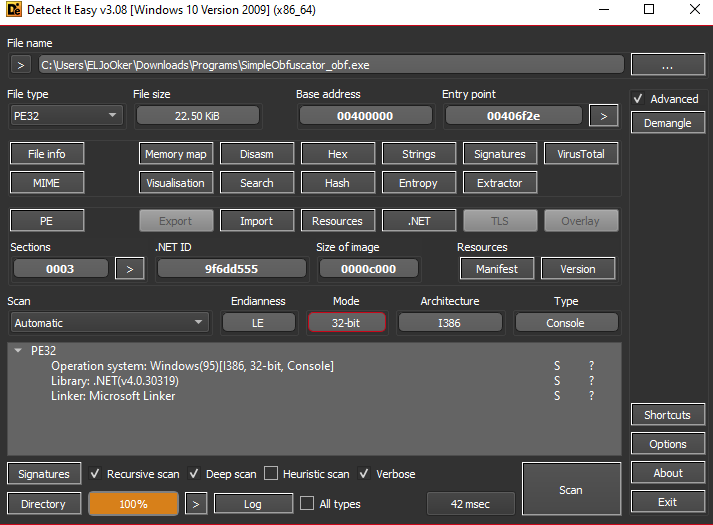Viewport: 713px width, 525px height.
Task: Click the Detect It Easy title bar icon
Action: coord(14,9)
